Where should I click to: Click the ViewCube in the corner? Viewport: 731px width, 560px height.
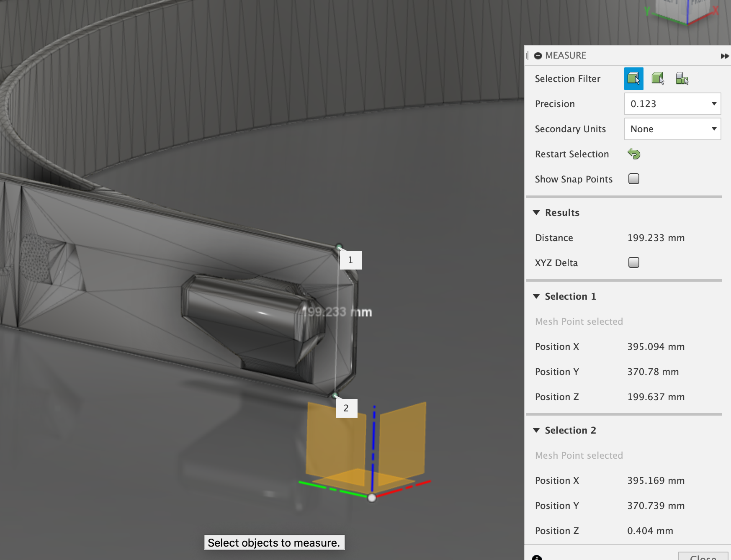tap(684, 12)
